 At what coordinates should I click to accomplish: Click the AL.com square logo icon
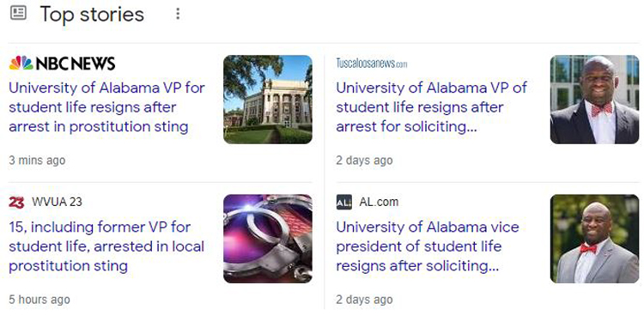tap(344, 203)
